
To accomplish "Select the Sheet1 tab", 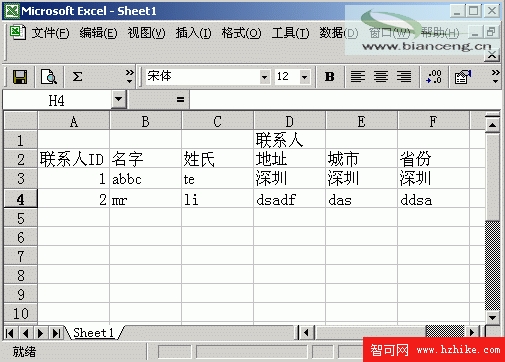I will [94, 333].
